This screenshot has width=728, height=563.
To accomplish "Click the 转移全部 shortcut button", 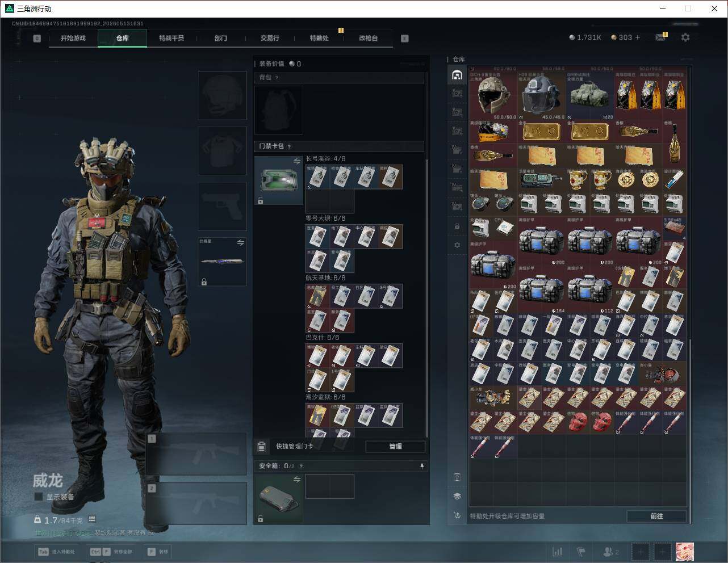I will pos(111,552).
